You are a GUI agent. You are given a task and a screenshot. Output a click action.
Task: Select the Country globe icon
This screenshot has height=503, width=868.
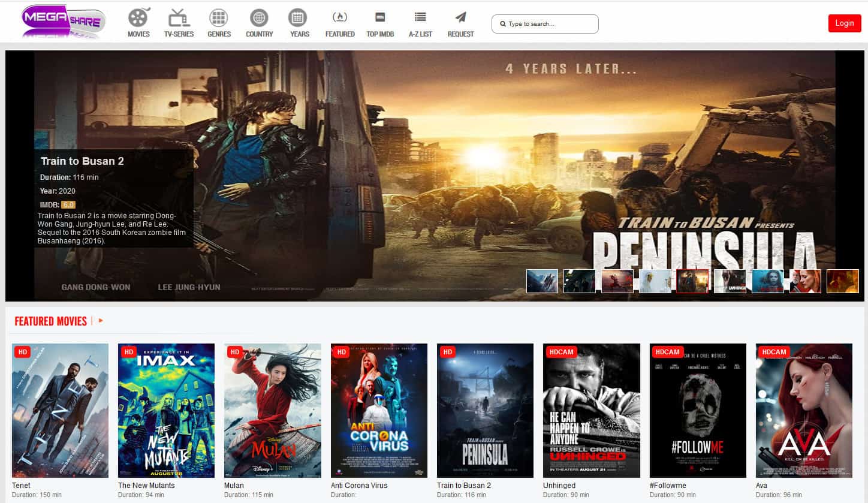pyautogui.click(x=259, y=17)
